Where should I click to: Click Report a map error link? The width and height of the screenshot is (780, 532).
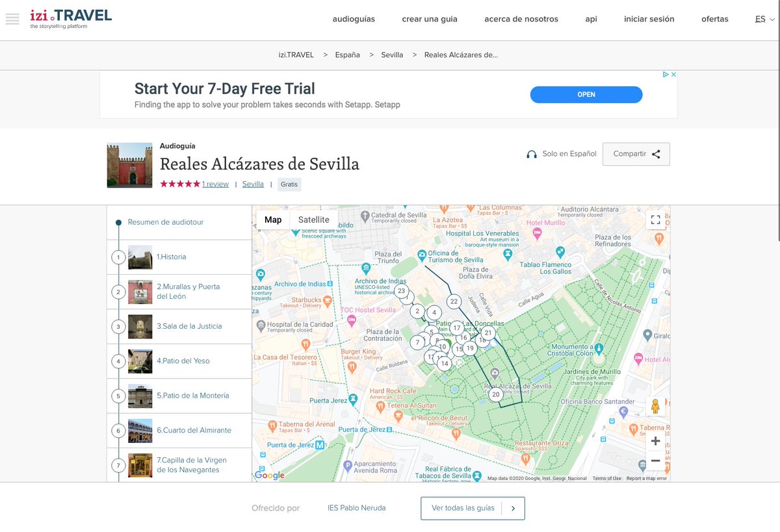pyautogui.click(x=647, y=479)
